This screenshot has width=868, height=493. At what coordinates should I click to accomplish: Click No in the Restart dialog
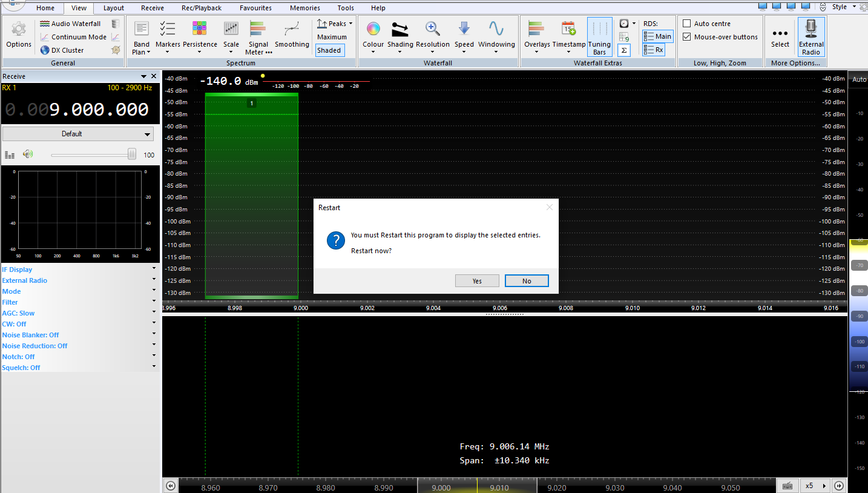(x=527, y=281)
